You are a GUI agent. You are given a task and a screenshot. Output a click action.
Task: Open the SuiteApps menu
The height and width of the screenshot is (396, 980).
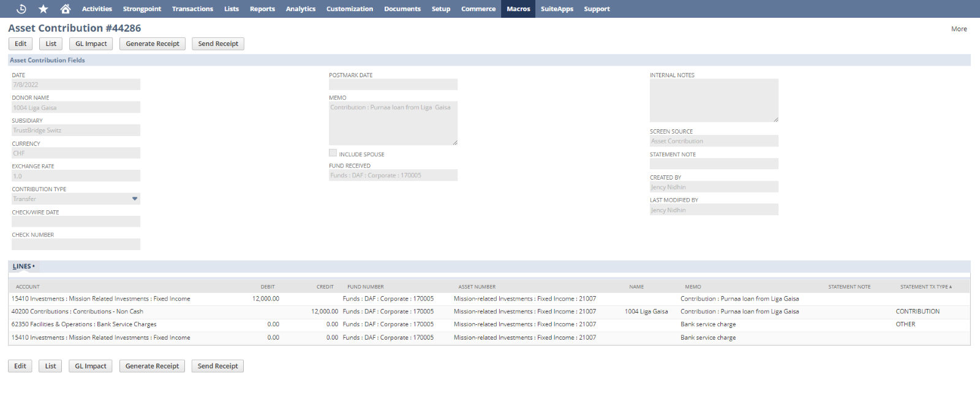557,9
